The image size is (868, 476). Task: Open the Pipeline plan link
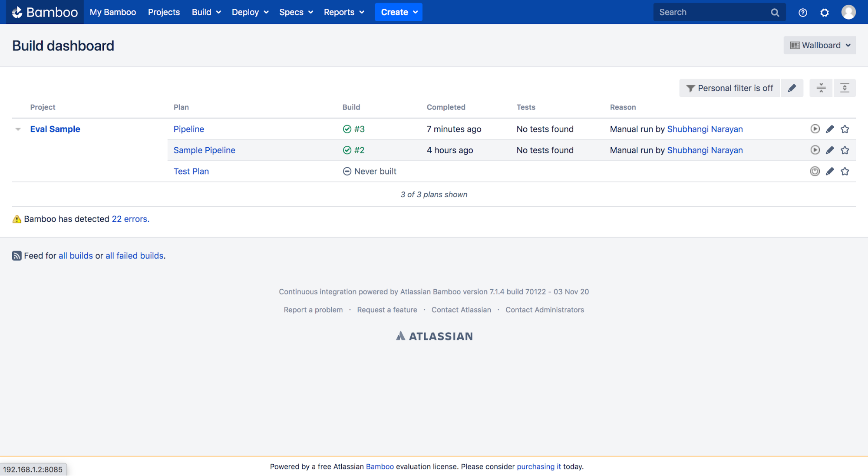click(189, 129)
